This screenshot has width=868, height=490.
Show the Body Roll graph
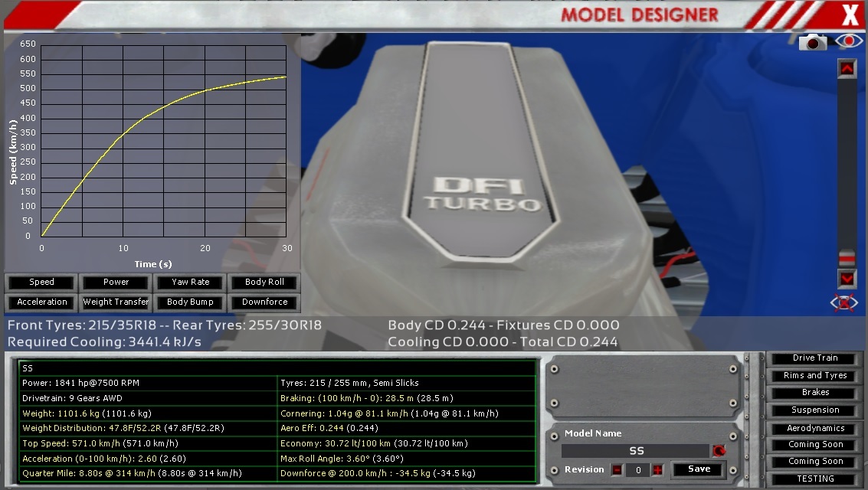264,282
